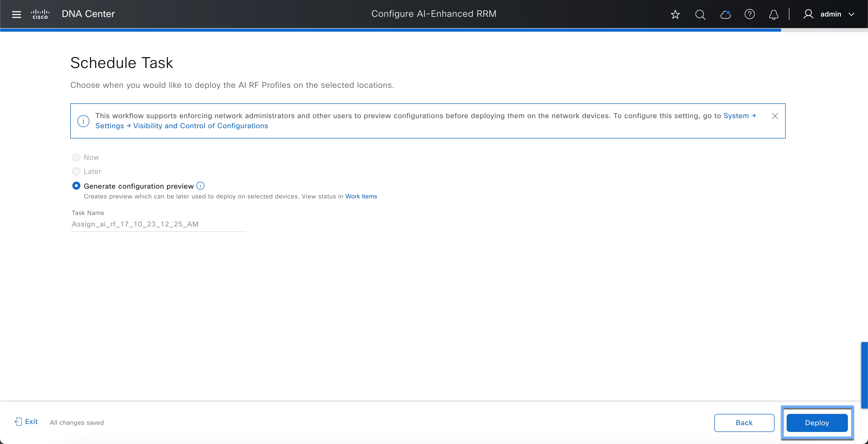Select Generate configuration preview option

pyautogui.click(x=76, y=185)
